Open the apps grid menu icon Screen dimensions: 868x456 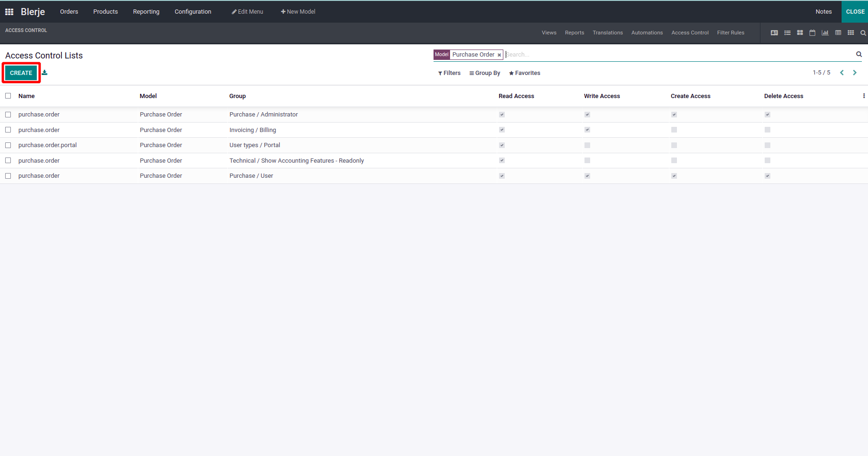point(9,12)
